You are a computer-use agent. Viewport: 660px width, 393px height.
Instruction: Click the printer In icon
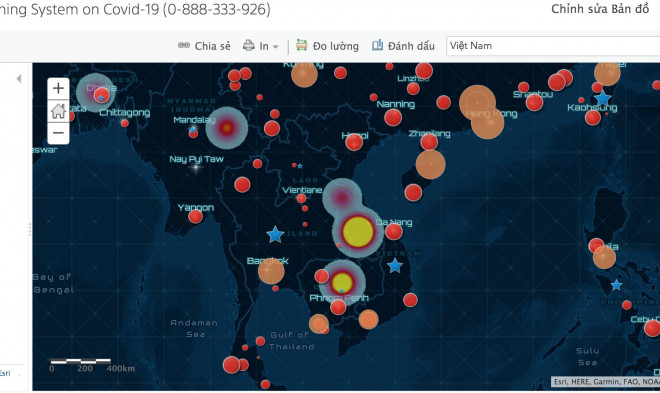pos(249,45)
